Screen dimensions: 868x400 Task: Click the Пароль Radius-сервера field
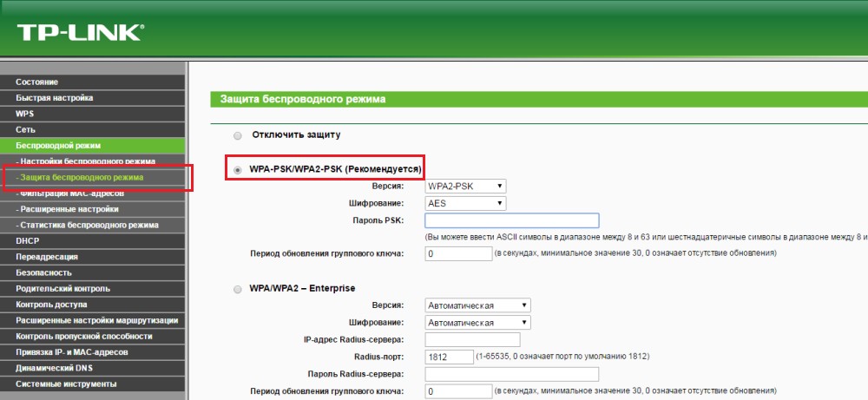click(512, 374)
